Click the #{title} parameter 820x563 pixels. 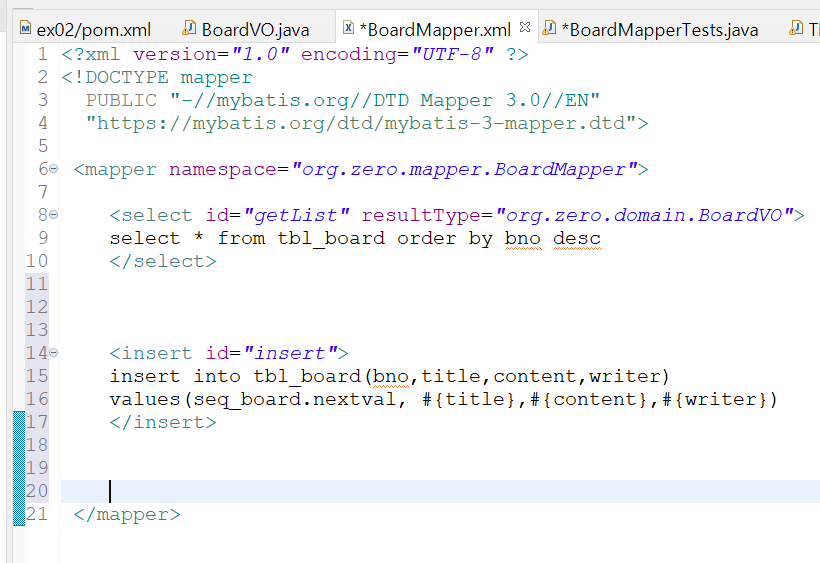(x=469, y=399)
